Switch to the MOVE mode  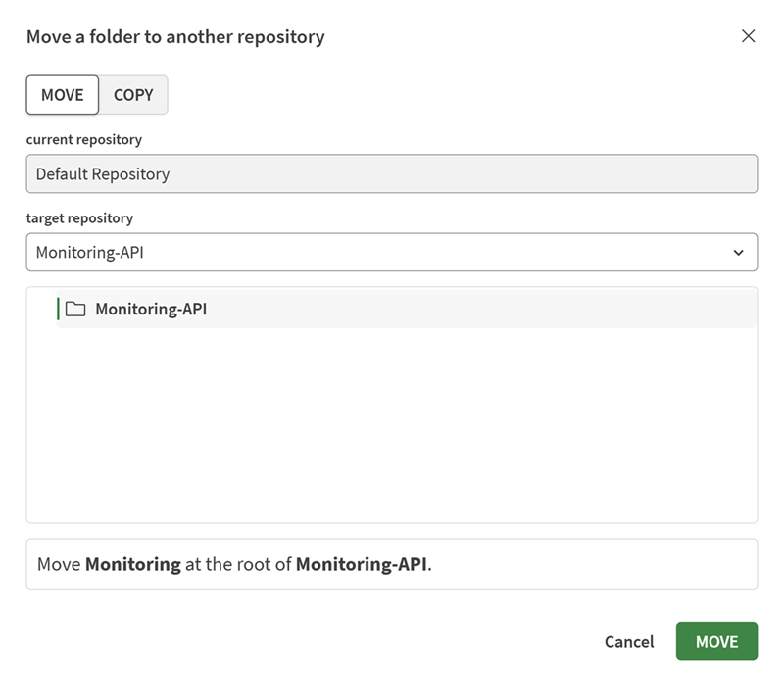[x=62, y=95]
